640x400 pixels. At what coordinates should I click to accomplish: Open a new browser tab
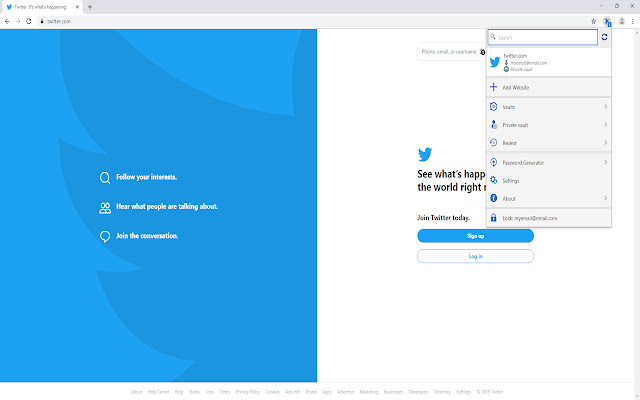click(90, 7)
